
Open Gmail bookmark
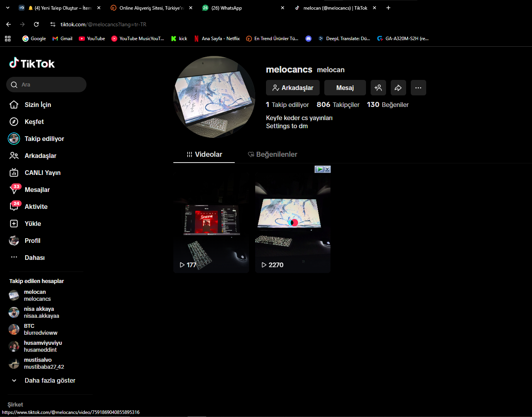coord(62,39)
